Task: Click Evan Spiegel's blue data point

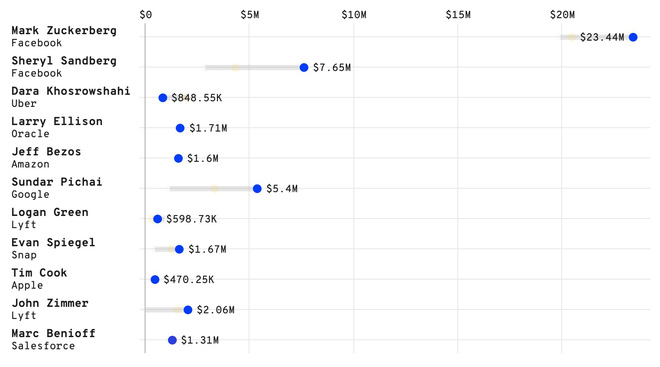Action: [x=179, y=249]
